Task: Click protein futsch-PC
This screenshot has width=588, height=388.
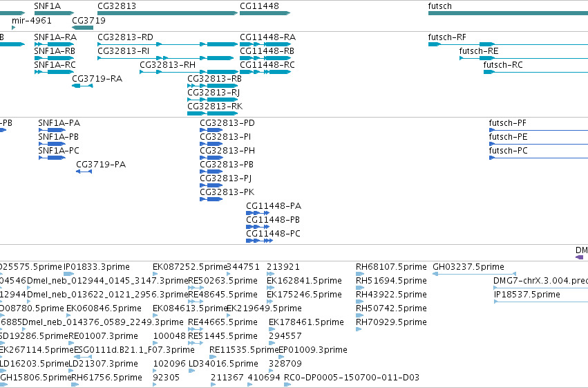Action: click(x=538, y=158)
